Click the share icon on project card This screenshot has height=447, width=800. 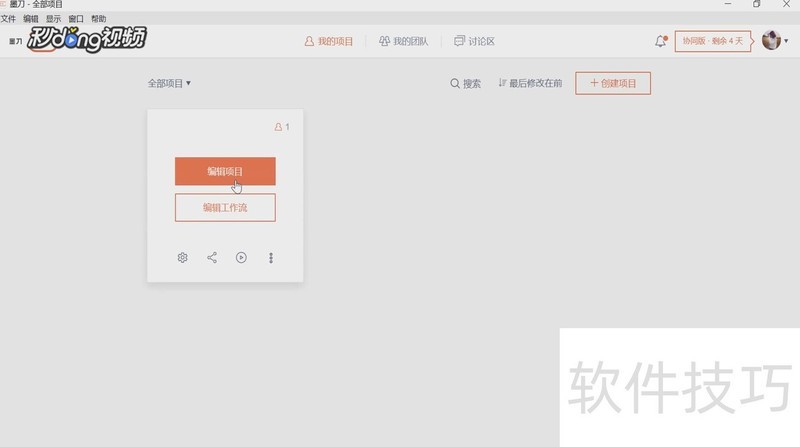coord(212,258)
